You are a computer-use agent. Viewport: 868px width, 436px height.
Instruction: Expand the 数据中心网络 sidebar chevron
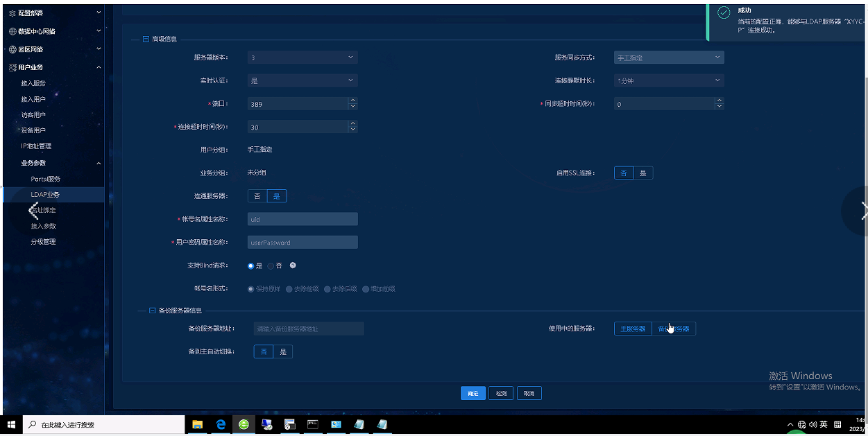(x=99, y=31)
